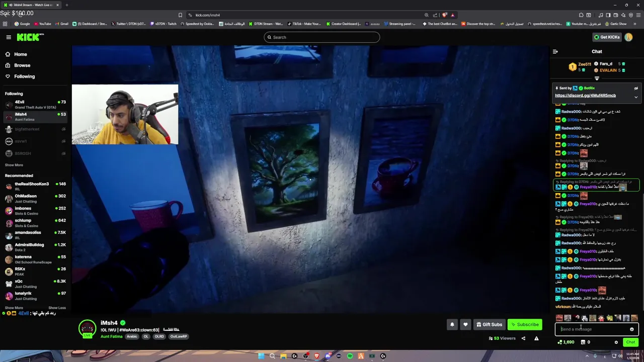Open the emoji picker in chat
This screenshot has height=362, width=644.
pos(632,329)
